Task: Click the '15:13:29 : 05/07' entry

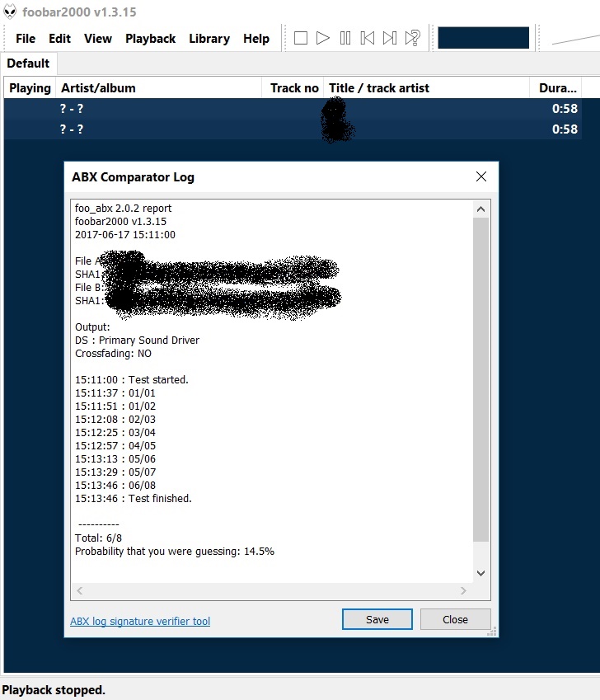Action: 115,472
